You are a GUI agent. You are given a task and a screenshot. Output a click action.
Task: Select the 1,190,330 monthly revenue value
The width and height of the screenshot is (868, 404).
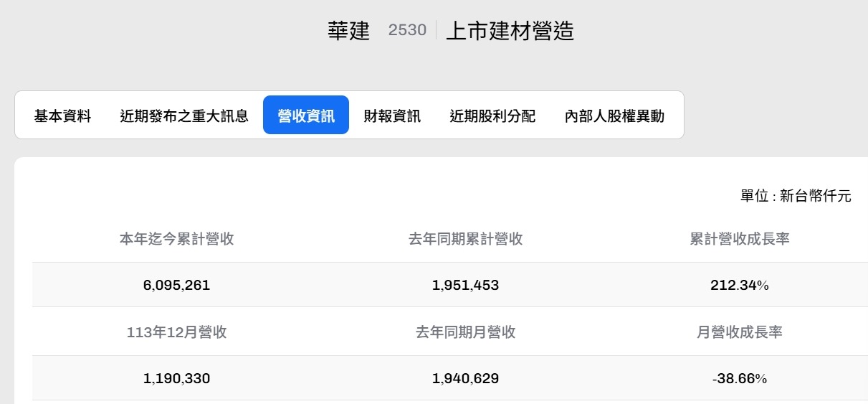[x=177, y=378]
